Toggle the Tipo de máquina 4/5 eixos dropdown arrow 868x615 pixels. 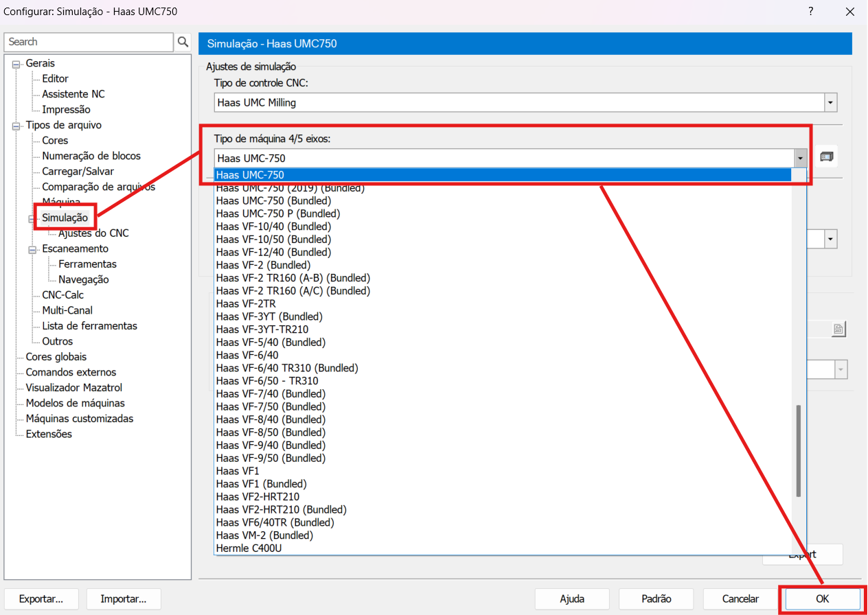[800, 158]
